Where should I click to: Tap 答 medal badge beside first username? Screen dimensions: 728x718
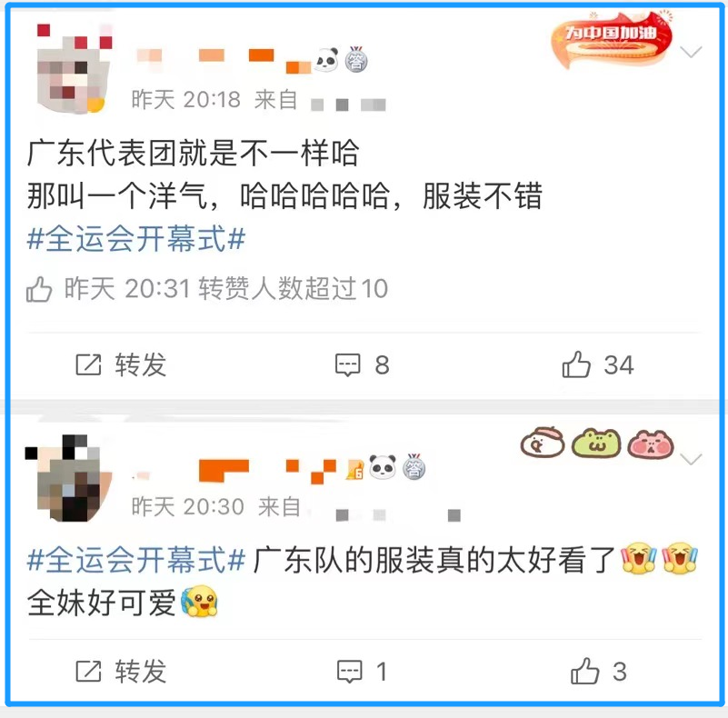(x=356, y=59)
